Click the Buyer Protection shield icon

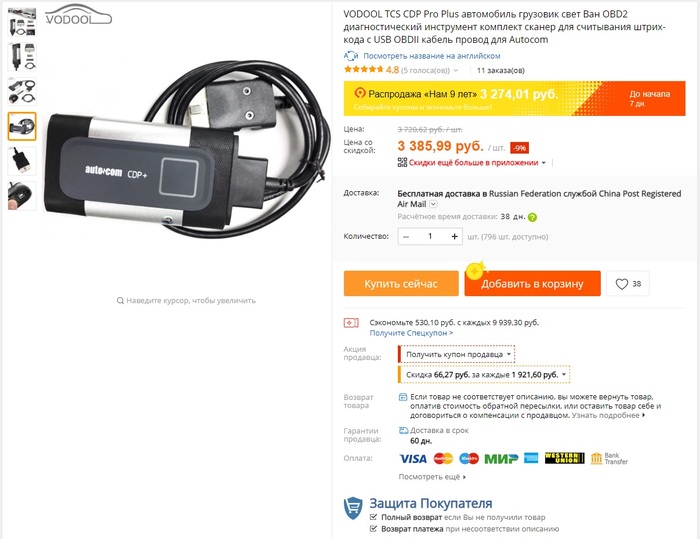(353, 508)
